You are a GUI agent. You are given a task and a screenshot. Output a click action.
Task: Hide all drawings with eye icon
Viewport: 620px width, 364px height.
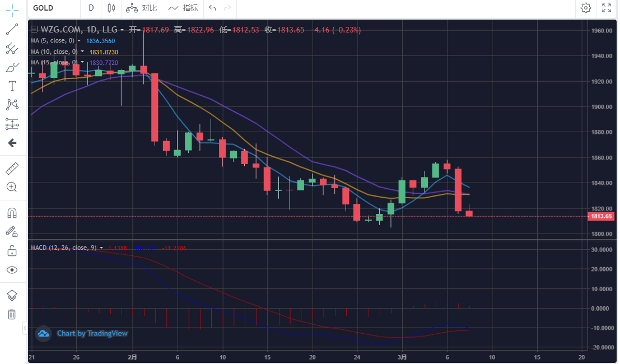pos(12,270)
